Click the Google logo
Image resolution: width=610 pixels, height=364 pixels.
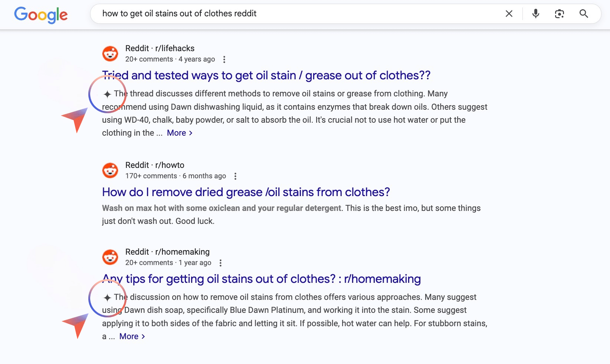41,14
